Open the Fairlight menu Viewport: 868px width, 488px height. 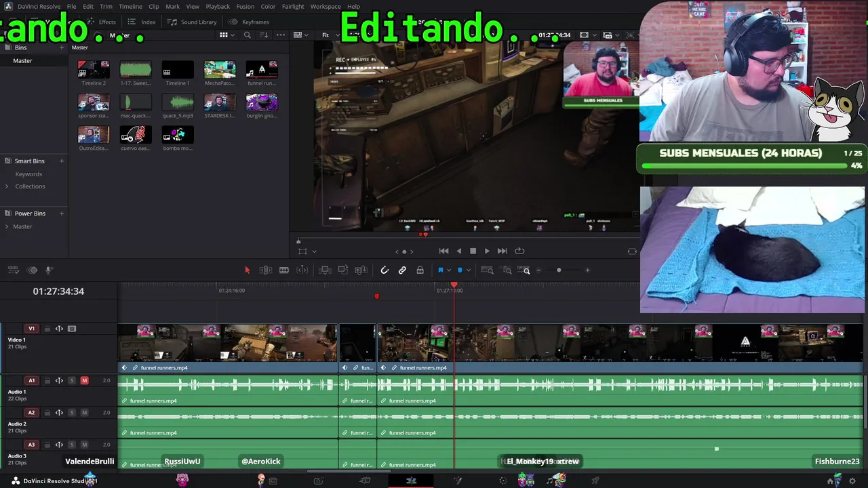[x=293, y=7]
